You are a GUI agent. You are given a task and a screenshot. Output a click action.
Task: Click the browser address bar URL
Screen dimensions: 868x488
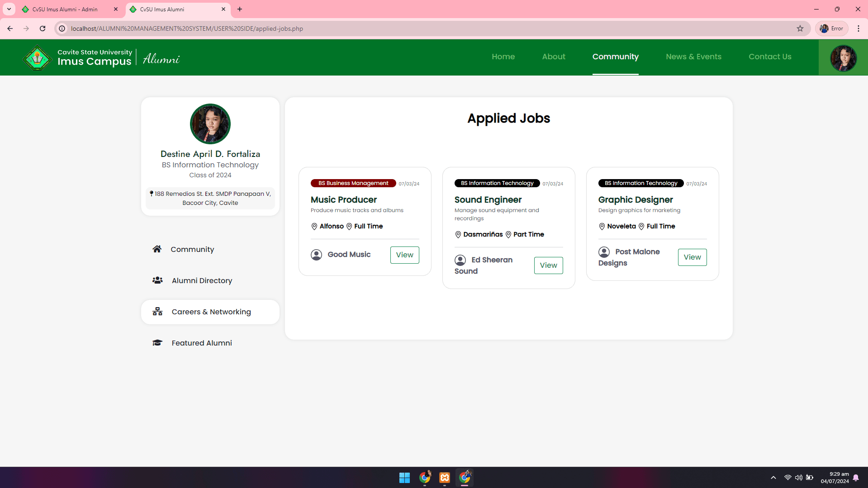pyautogui.click(x=187, y=28)
